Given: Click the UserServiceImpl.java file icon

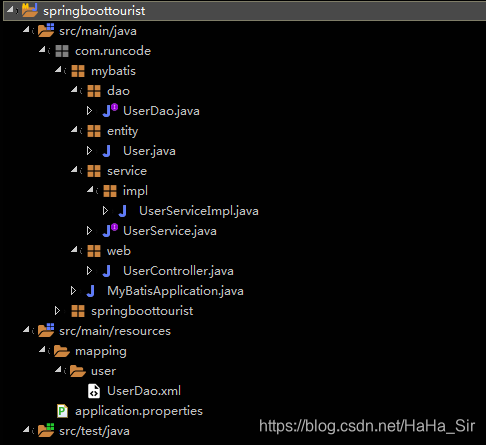Looking at the screenshot, I should pyautogui.click(x=123, y=211).
